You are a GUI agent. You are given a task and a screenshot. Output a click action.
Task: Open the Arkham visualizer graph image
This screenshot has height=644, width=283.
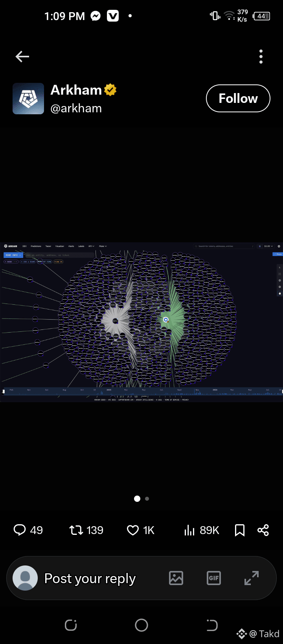141,322
